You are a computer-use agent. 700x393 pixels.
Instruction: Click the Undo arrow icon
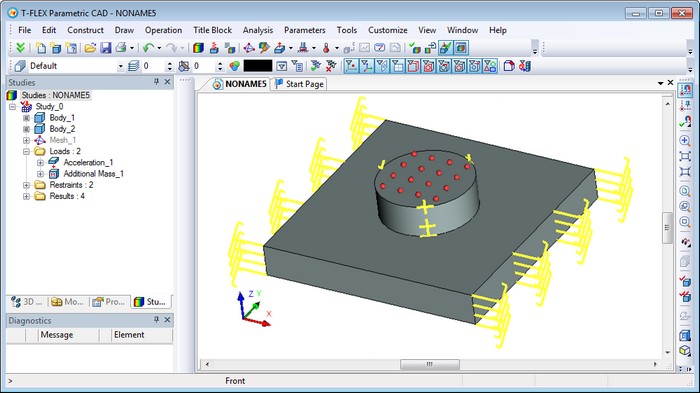click(x=148, y=48)
